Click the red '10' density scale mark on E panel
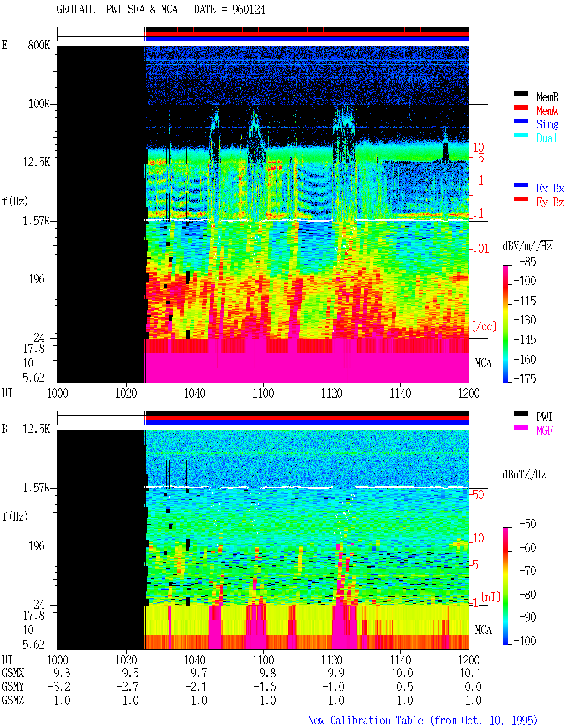The height and width of the screenshot is (728, 585). [478, 147]
